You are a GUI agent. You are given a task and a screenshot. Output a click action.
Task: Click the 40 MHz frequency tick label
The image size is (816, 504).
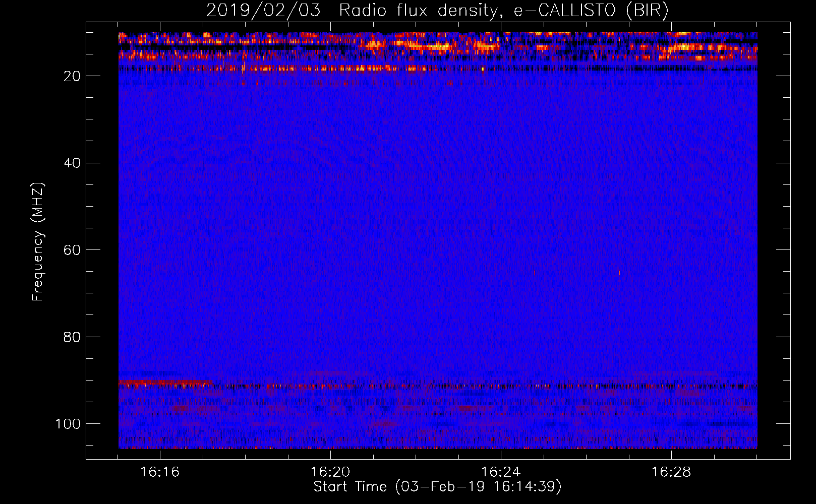click(x=72, y=163)
